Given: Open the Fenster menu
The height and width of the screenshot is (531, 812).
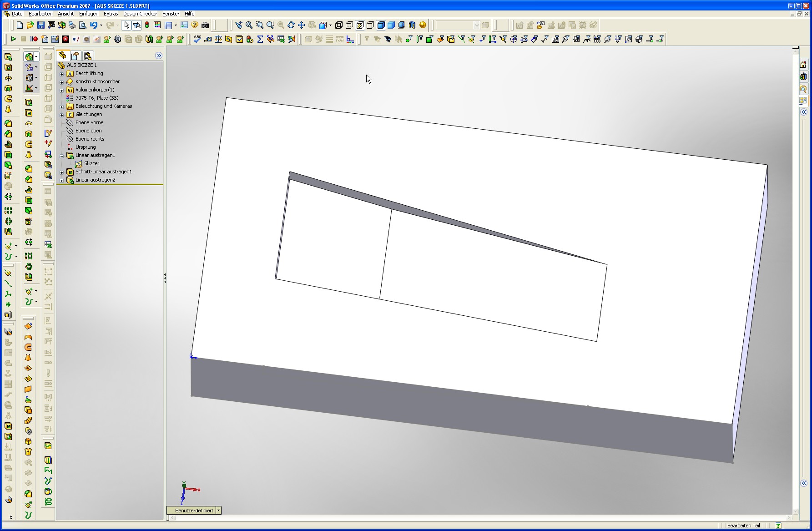Looking at the screenshot, I should click(x=171, y=14).
